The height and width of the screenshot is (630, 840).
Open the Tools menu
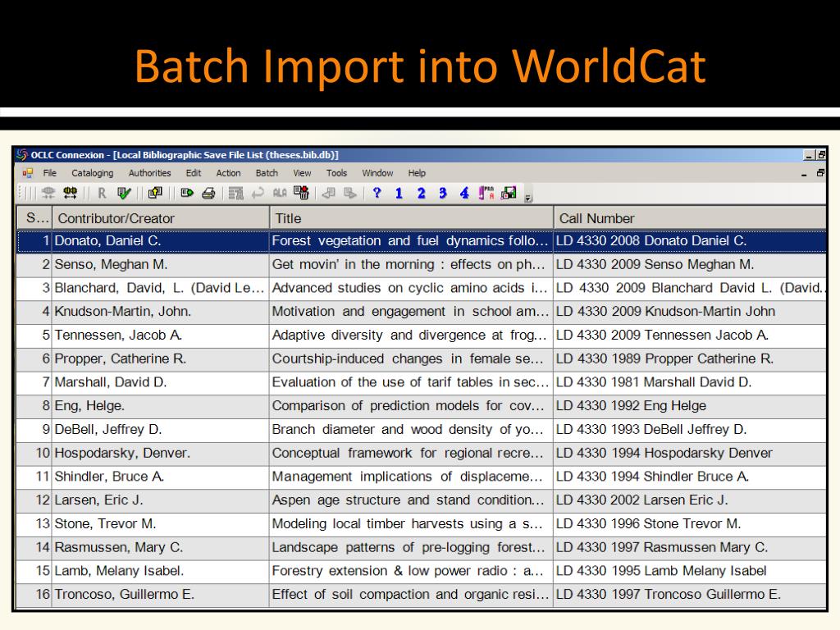(x=337, y=173)
